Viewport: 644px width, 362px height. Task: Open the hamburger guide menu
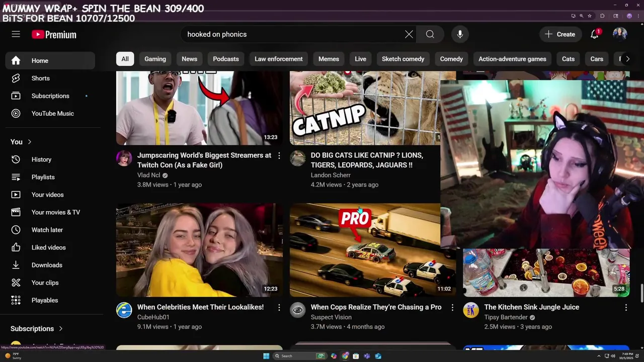click(16, 34)
